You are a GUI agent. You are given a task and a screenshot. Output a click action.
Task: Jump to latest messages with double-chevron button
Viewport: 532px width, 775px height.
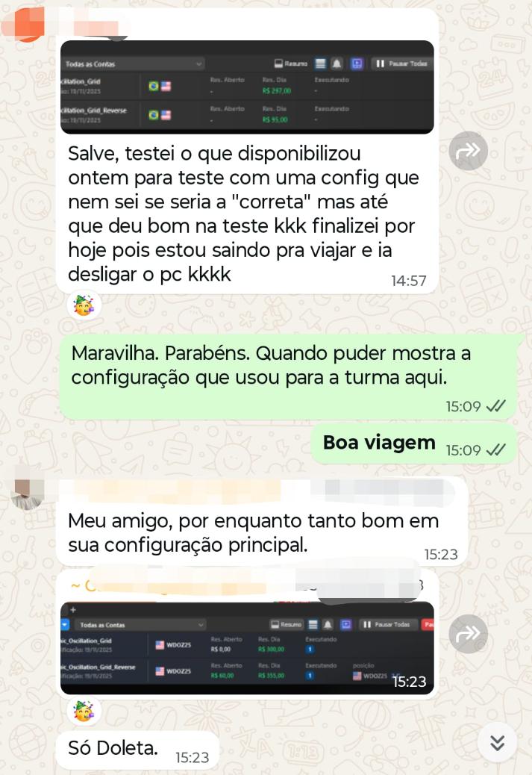497,742
